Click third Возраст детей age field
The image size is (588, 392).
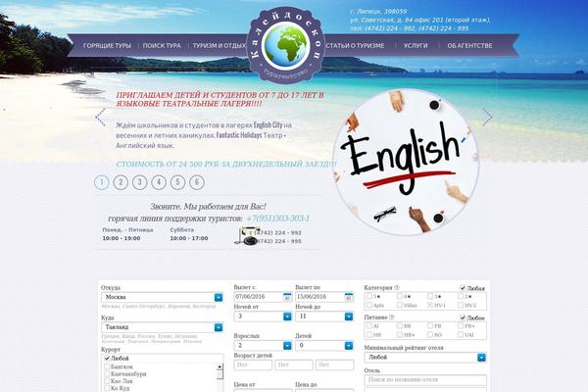[x=334, y=365]
